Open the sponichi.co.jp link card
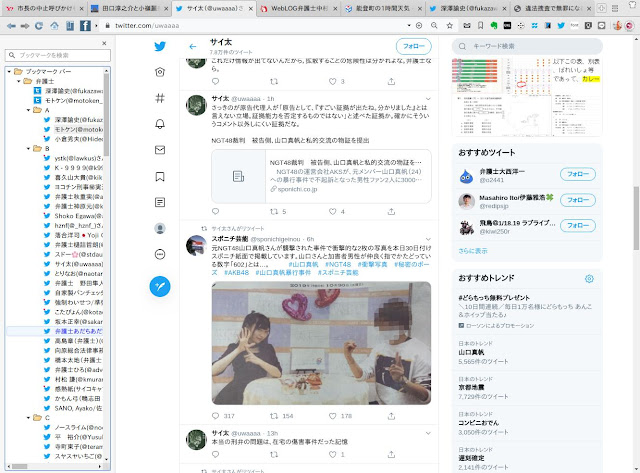640x473 pixels. pos(321,176)
